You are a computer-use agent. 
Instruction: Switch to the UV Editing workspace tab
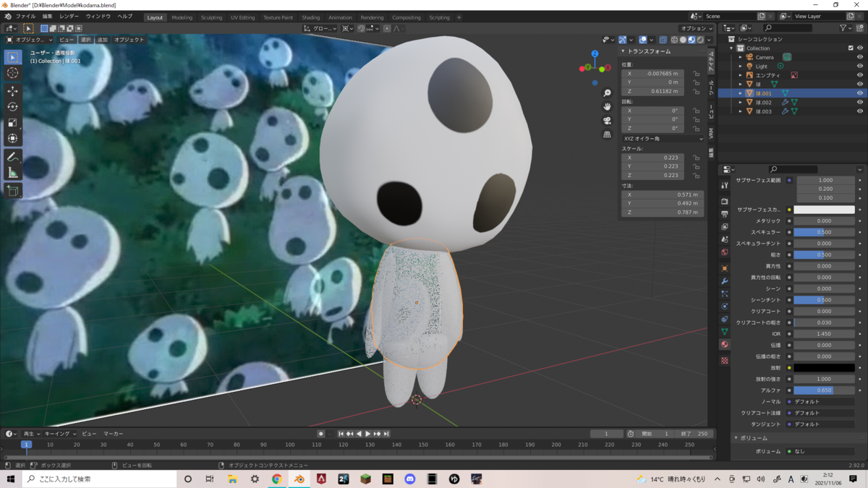[242, 17]
